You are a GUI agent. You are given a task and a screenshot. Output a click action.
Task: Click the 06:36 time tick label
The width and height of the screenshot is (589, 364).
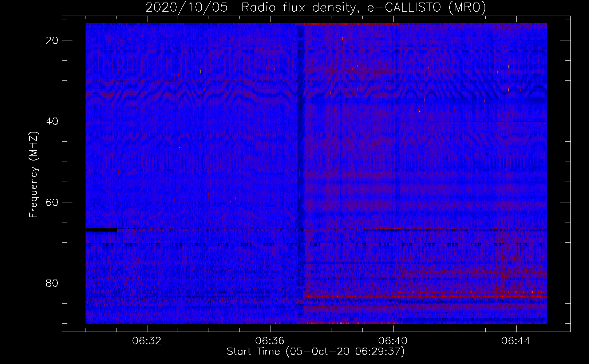pyautogui.click(x=270, y=341)
